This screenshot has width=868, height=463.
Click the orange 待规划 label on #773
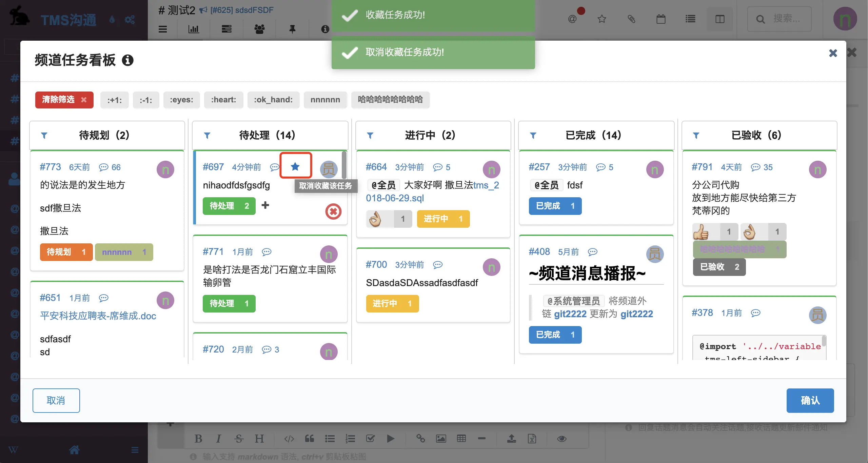point(66,252)
